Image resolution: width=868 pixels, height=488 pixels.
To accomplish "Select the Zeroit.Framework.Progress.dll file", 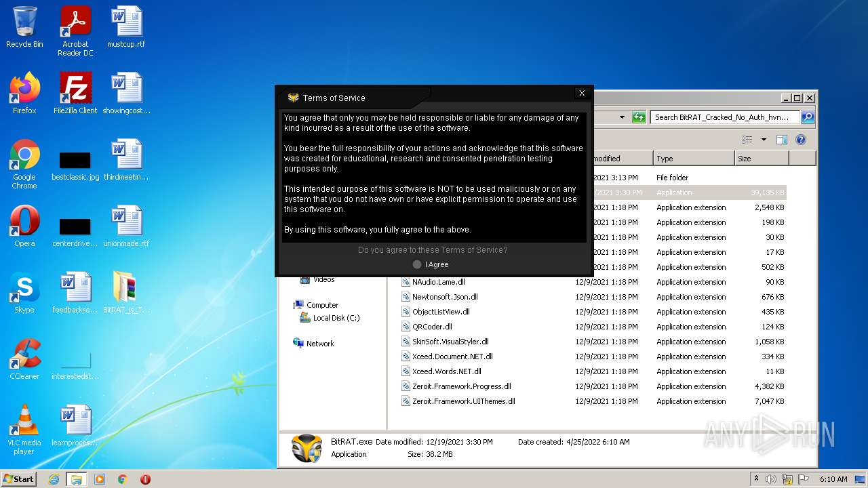I will tap(461, 386).
